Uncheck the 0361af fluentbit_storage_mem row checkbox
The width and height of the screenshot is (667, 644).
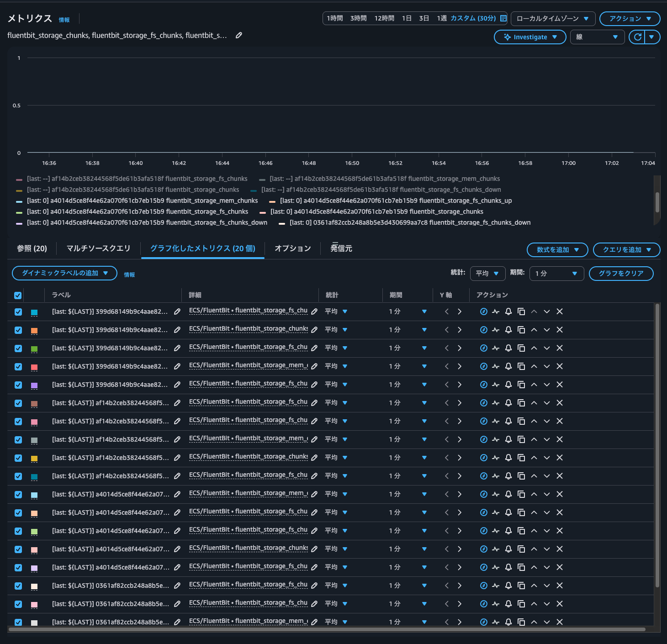coord(18,622)
